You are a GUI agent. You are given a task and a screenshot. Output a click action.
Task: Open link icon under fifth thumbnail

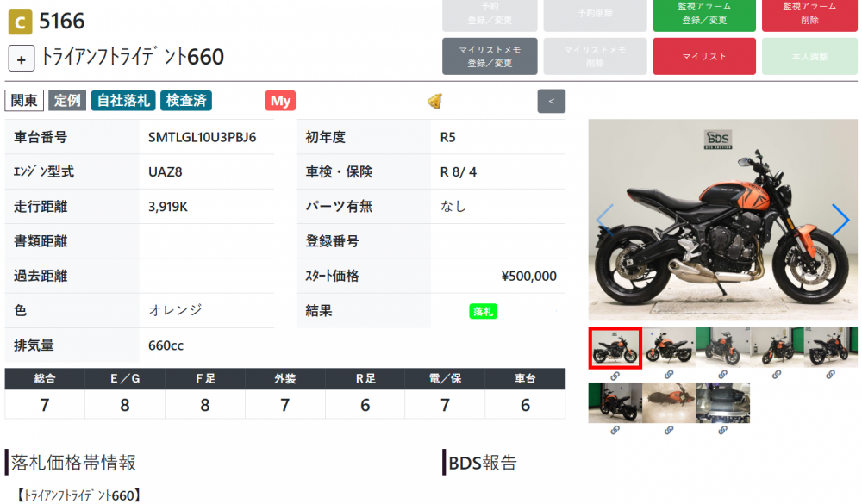point(830,374)
